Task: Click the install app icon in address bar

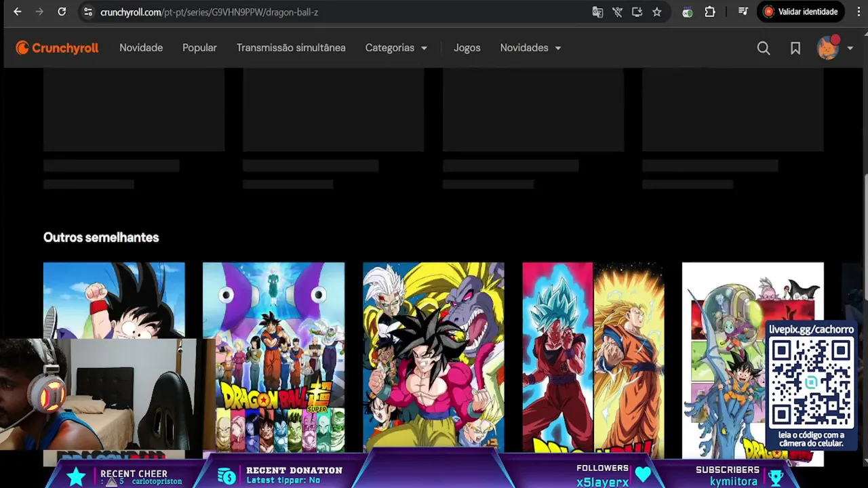Action: coord(637,12)
